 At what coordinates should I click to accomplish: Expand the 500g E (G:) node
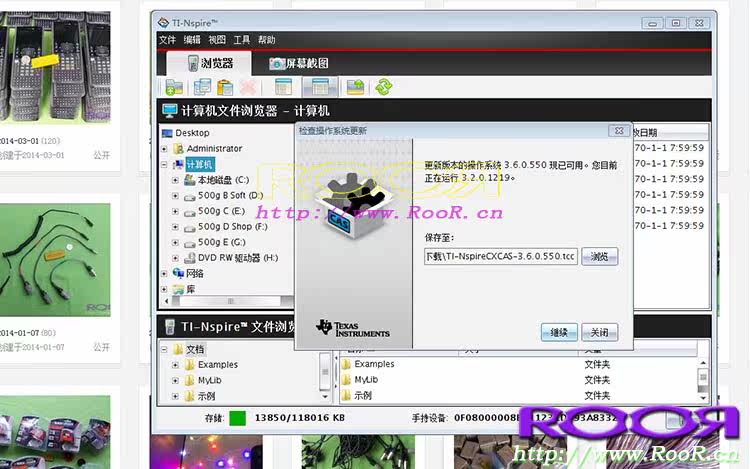[x=176, y=242]
